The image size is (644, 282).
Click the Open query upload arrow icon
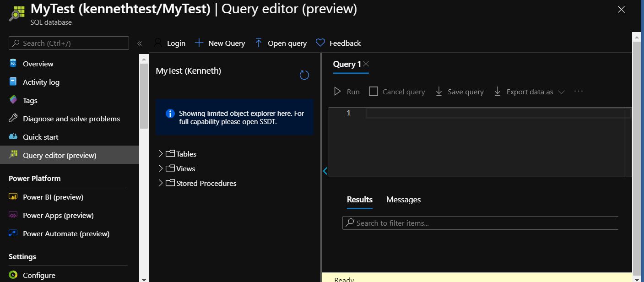tap(259, 43)
